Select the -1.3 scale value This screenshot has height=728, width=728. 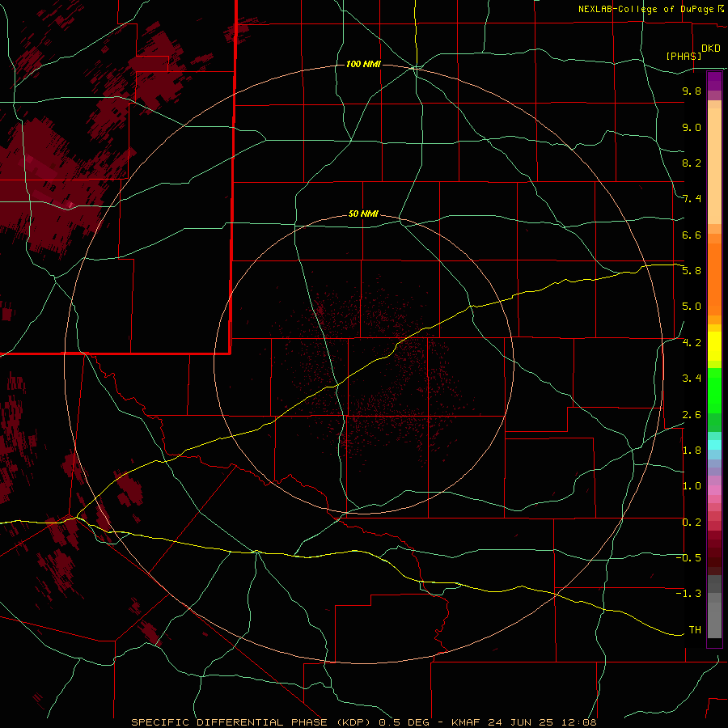coord(688,594)
